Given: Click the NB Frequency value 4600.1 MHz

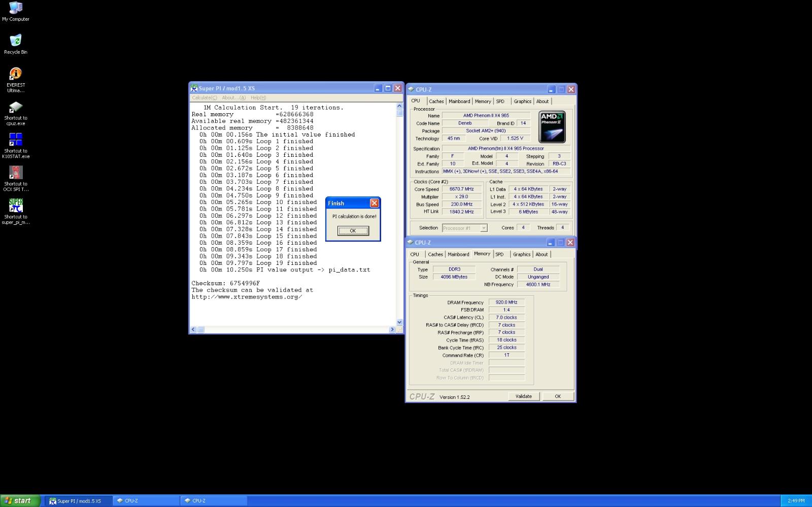Looking at the screenshot, I should pyautogui.click(x=538, y=284).
